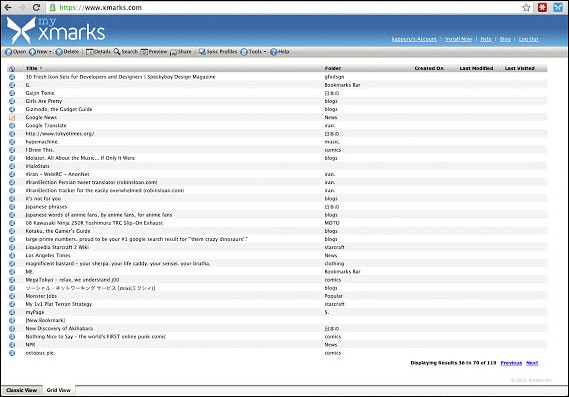Viewport: 569px width, 397px height.
Task: Click bookmark icon for MegaTokyo row
Action: [12, 280]
